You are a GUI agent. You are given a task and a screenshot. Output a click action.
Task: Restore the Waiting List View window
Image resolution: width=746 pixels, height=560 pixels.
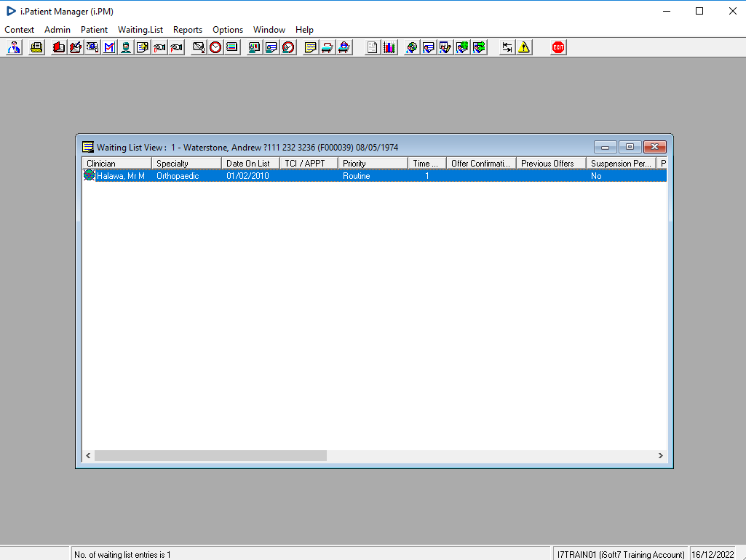tap(630, 147)
